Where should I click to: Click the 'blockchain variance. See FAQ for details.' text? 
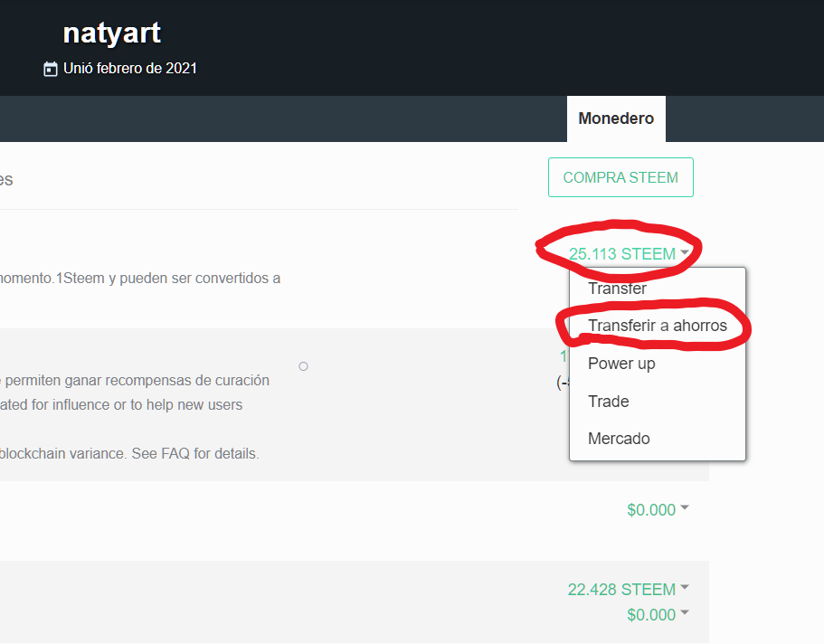click(x=129, y=453)
